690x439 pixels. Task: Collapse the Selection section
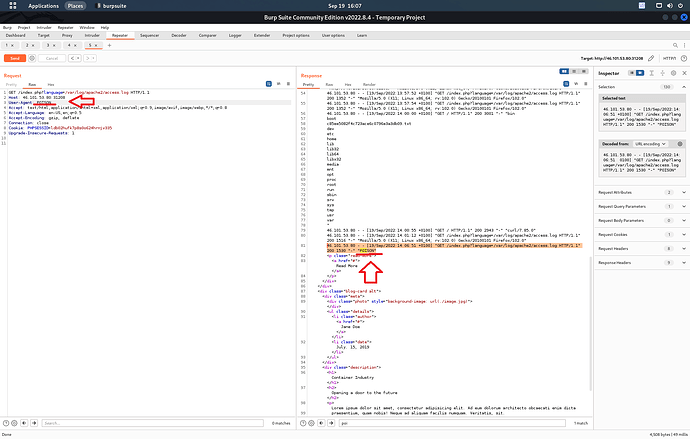point(684,87)
